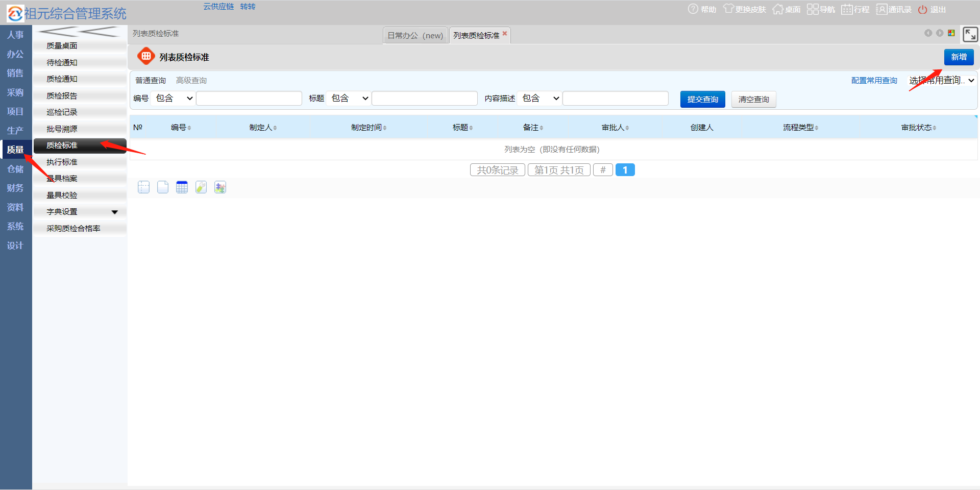Screen dimensions: 980x490
Task: Open the 编号 包含 condition dropdown
Action: 173,98
